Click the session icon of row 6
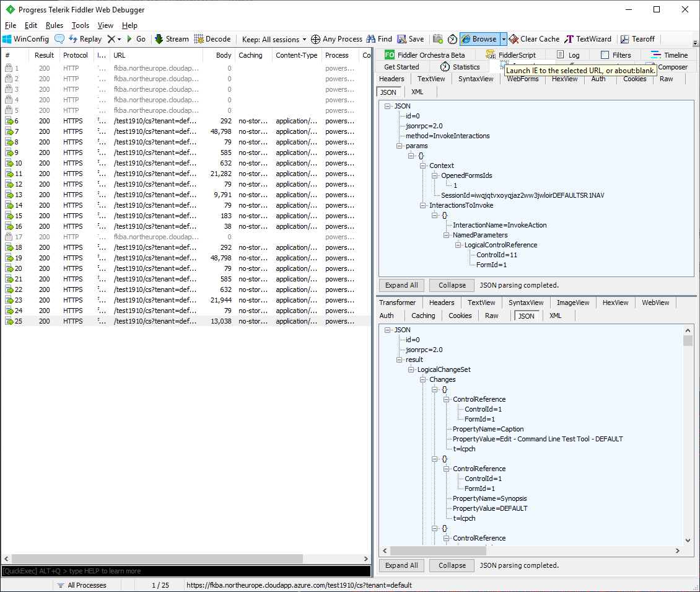Viewport: 700px width, 592px height. click(x=9, y=121)
